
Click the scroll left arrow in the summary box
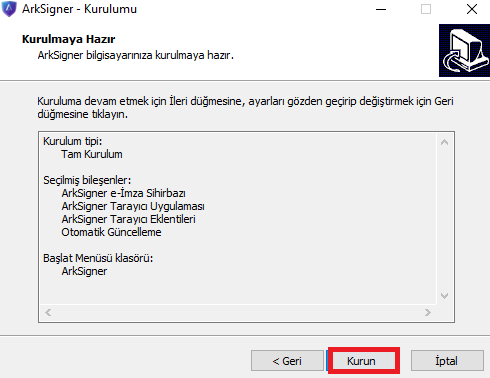pos(48,313)
